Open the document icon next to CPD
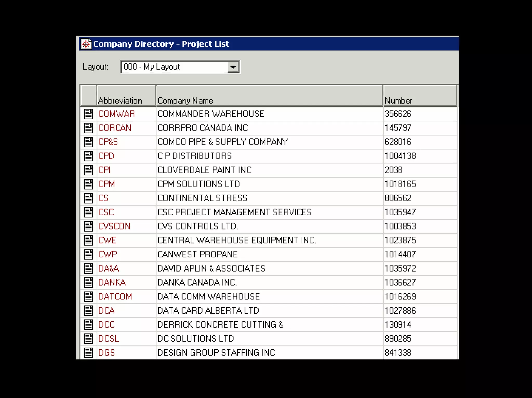The width and height of the screenshot is (532, 398). click(x=88, y=156)
